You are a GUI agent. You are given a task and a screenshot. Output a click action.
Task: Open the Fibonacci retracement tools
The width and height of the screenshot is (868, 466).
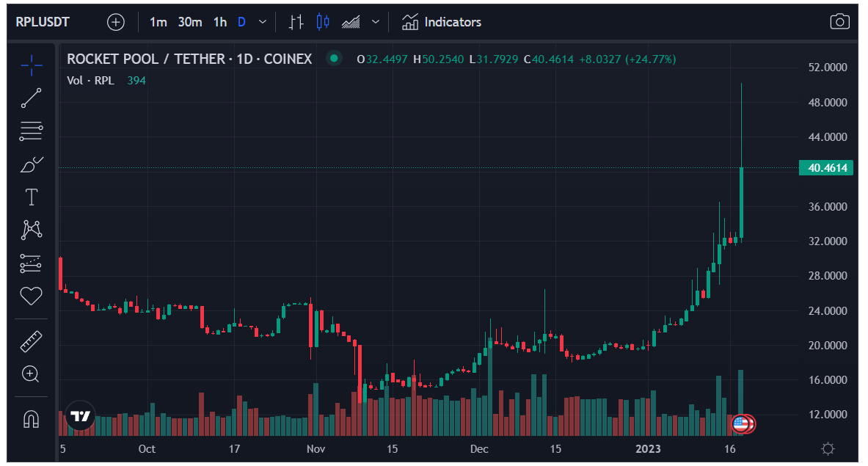click(31, 131)
